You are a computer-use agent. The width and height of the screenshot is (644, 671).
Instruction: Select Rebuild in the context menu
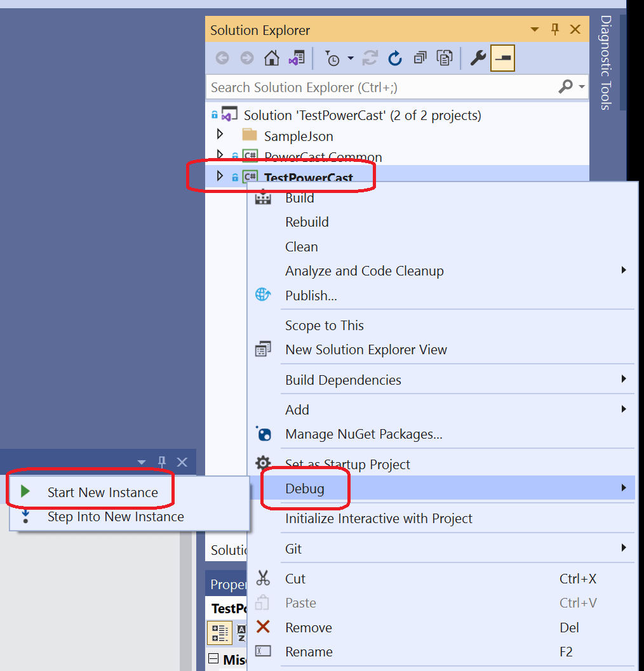pos(307,222)
